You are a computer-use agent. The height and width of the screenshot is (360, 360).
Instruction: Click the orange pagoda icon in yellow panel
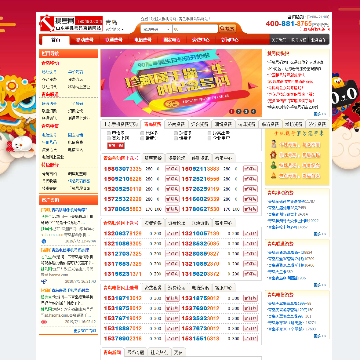tap(274, 175)
